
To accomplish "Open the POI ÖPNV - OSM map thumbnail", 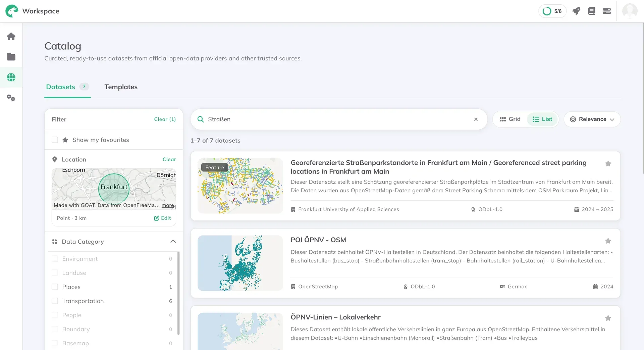I will tap(240, 263).
